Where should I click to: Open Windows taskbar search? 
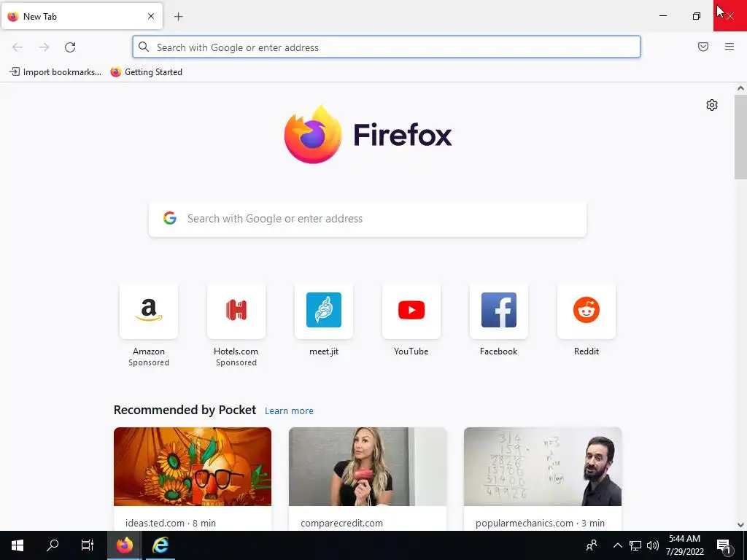click(x=53, y=545)
